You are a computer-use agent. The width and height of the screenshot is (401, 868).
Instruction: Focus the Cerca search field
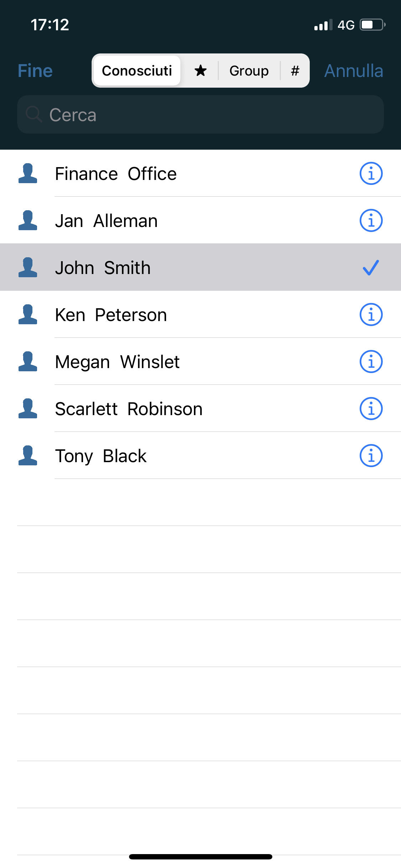[200, 115]
